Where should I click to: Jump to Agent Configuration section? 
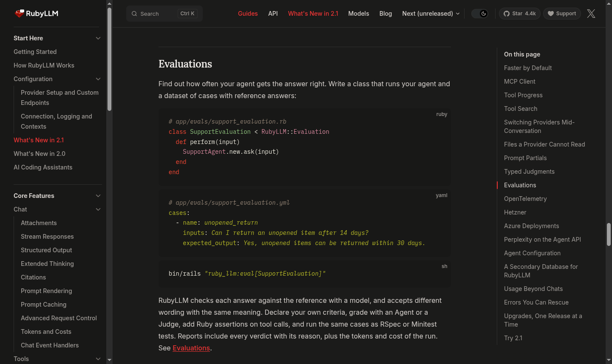(x=532, y=253)
